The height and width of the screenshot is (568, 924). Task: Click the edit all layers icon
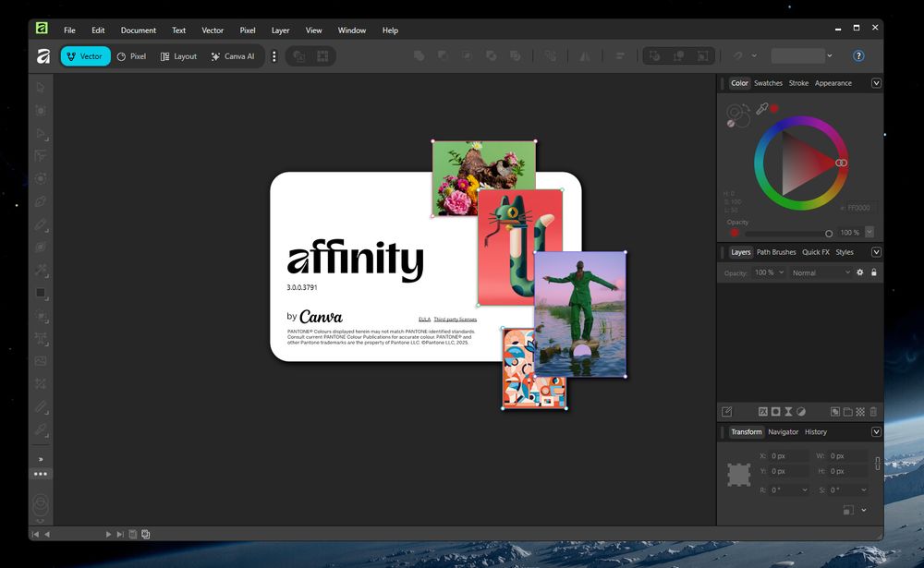click(727, 412)
